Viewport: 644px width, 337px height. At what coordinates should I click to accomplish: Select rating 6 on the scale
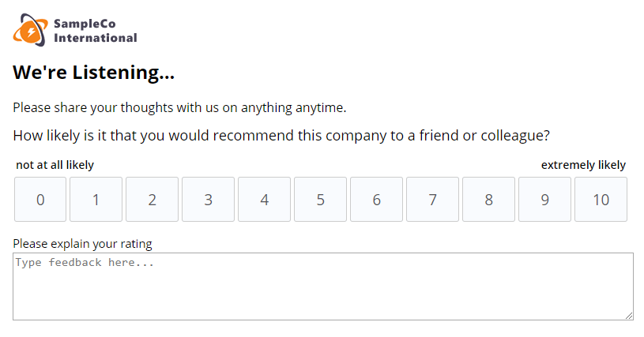coord(377,200)
